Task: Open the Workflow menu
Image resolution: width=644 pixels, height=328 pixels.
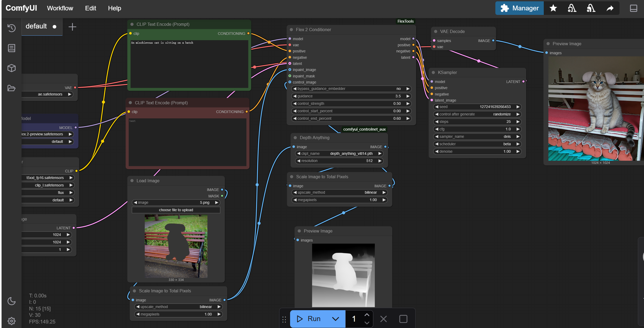Action: coord(60,8)
